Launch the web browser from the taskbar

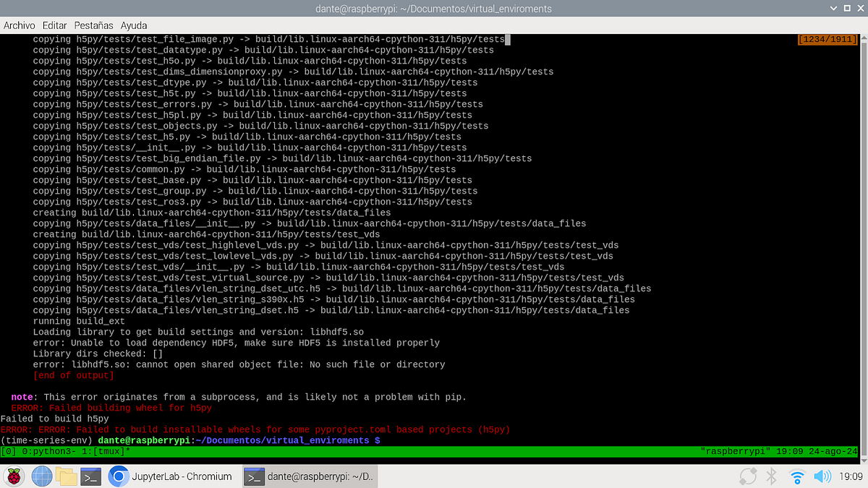41,476
